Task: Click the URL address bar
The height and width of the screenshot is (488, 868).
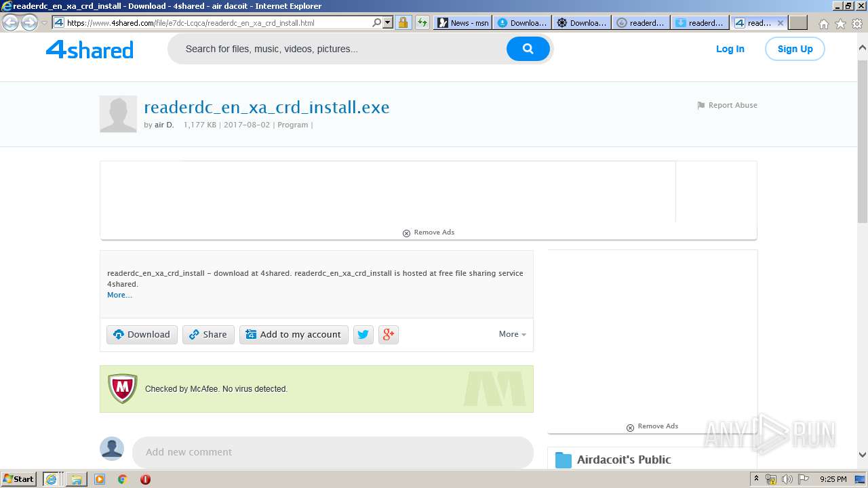Action: pyautogui.click(x=218, y=22)
